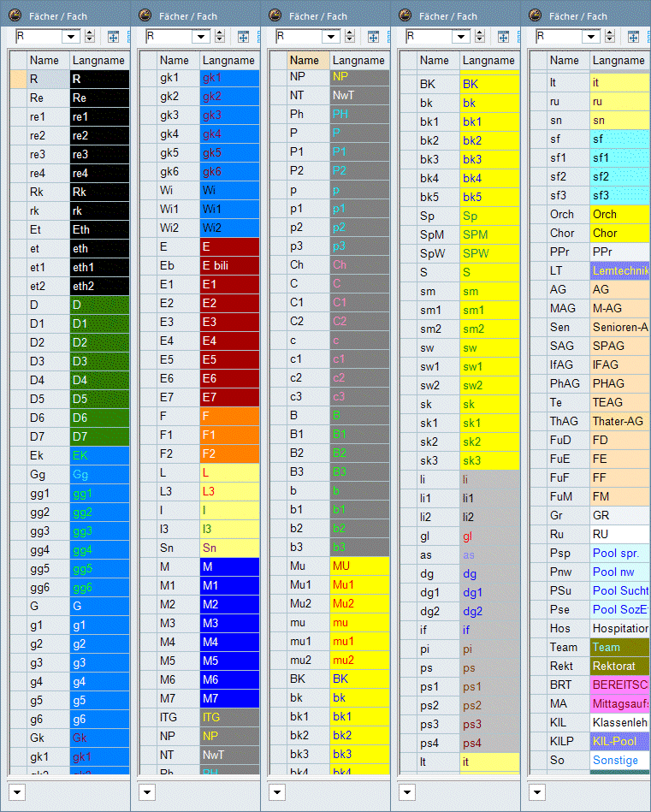Click the magenta BEREITSC colored cell
Image resolution: width=651 pixels, height=812 pixels.
point(619,685)
